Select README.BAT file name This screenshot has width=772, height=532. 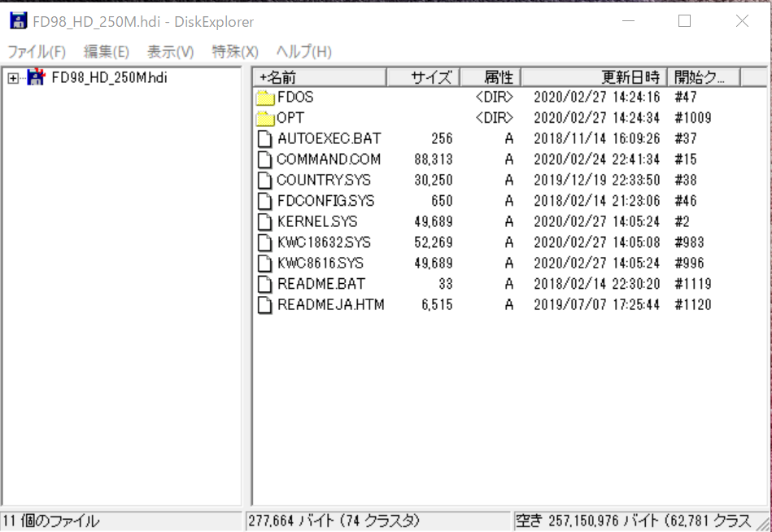point(321,284)
